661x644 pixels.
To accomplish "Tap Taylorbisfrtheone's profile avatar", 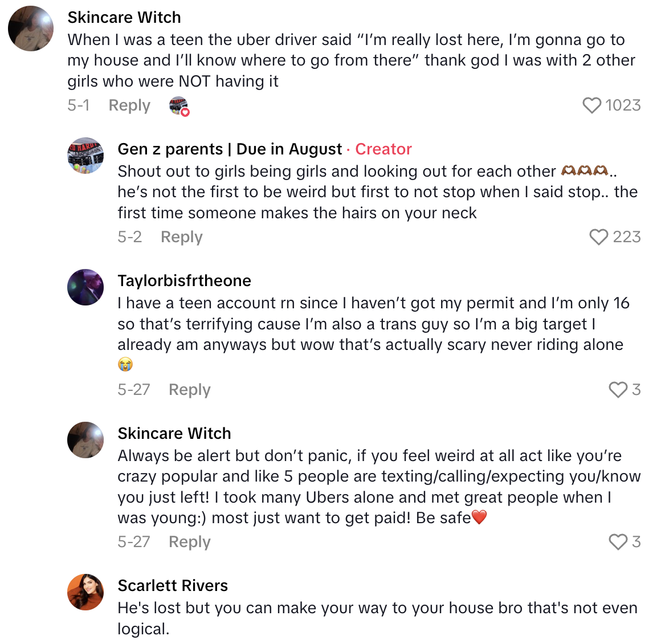I will pos(85,287).
